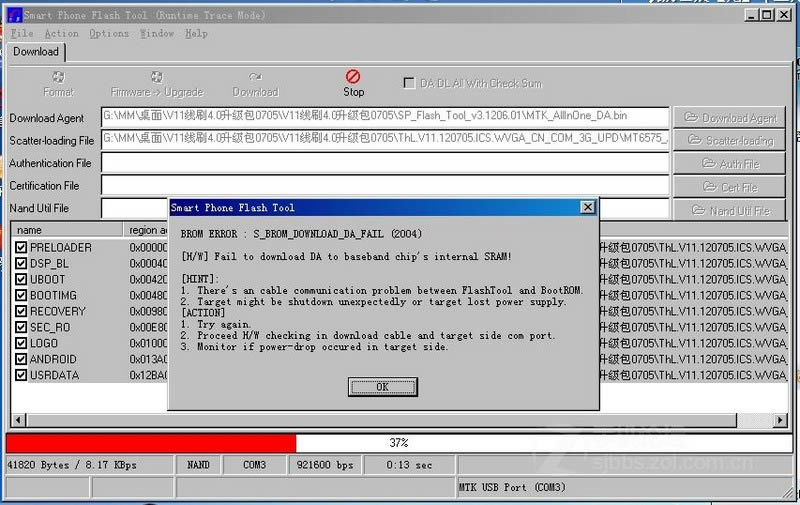Click the Download arrow toolbar icon
The width and height of the screenshot is (800, 505).
255,77
